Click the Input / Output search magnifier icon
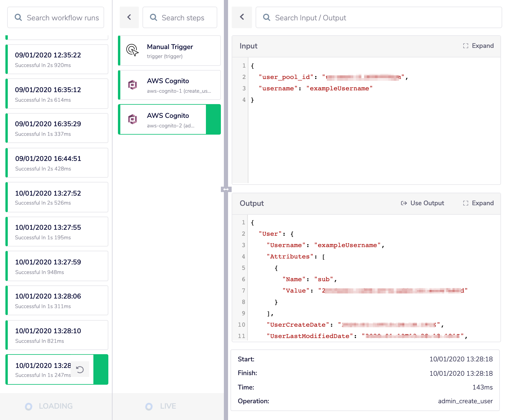Screen dimensions: 507x420 (x=266, y=18)
